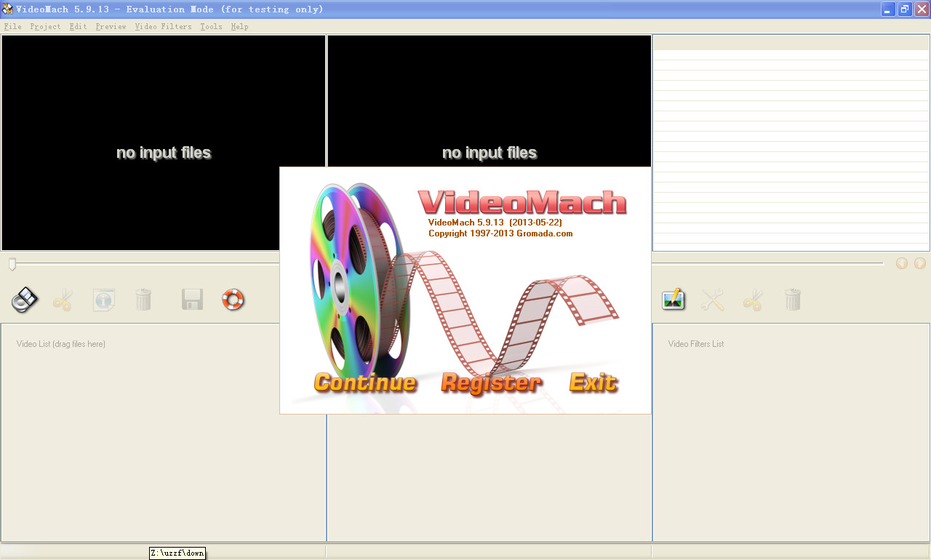This screenshot has height=560, width=931.
Task: Click the Video List drop area
Action: pyautogui.click(x=163, y=432)
